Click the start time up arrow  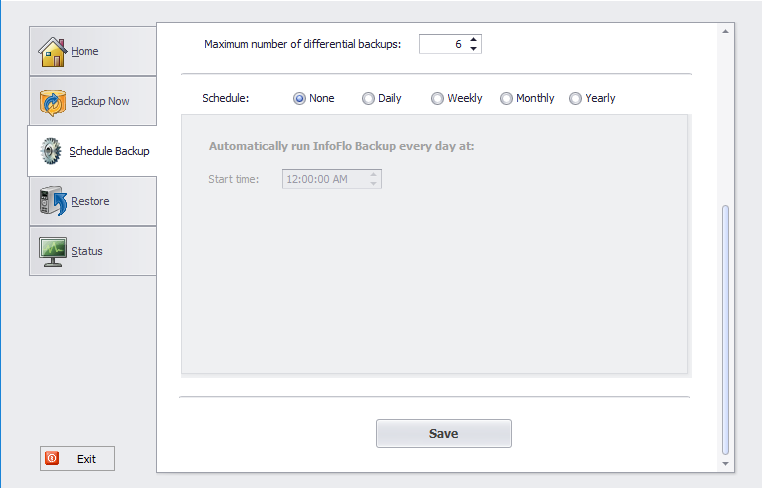[374, 175]
